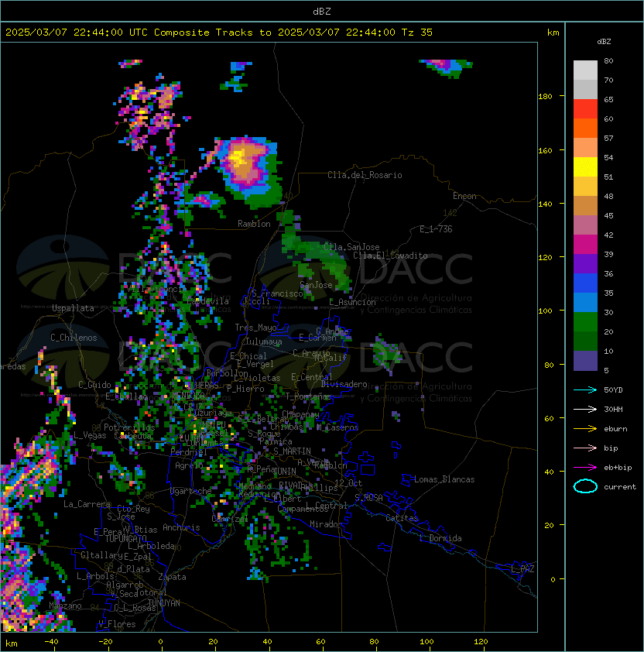Click the 'Manzano' map label
Screen dimensions: 644x652
[x=65, y=606]
